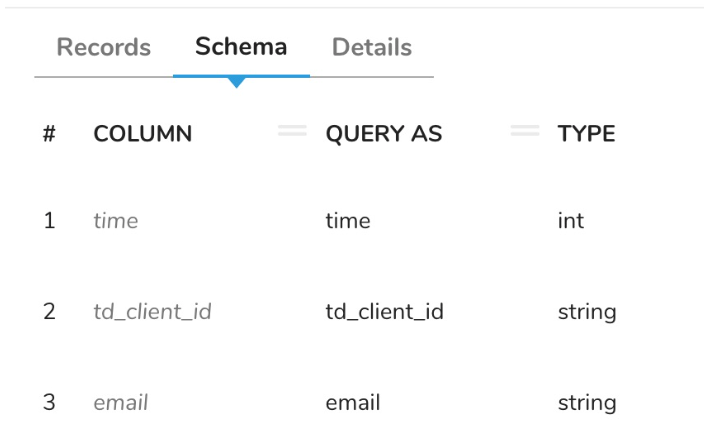Image resolution: width=706 pixels, height=422 pixels.
Task: Select the td_client_id column name
Action: [x=152, y=312]
